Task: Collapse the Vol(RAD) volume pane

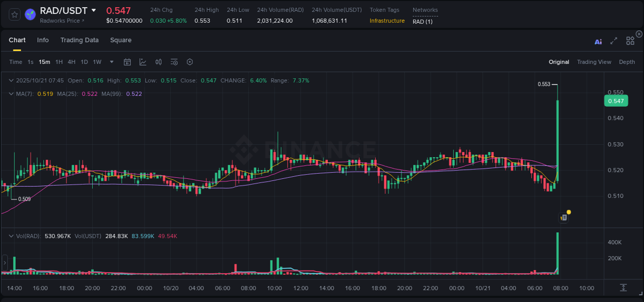Action: 10,236
